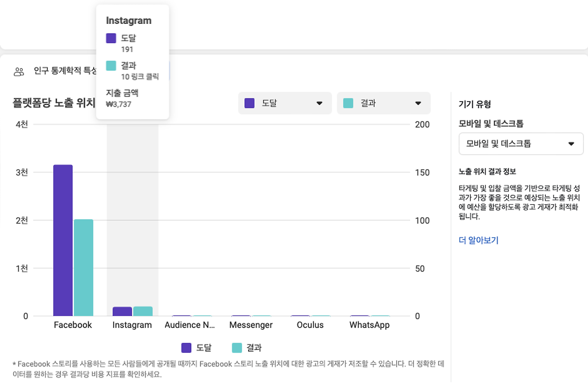Click the WhatsApp axis label

[369, 325]
